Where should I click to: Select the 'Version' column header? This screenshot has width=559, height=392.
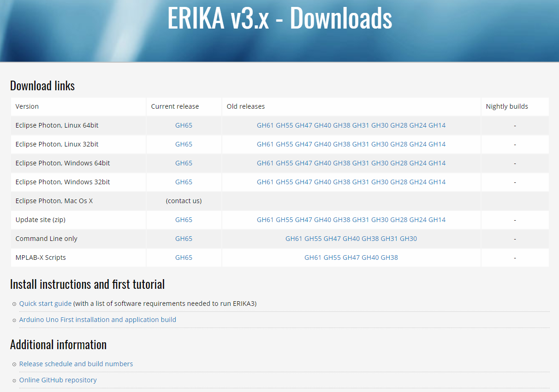point(27,106)
